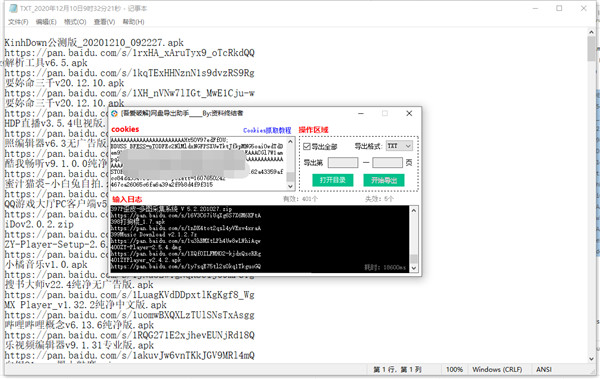This screenshot has width=600, height=379.
Task: Click Notepad's vertical scroll-down arrow
Action: point(592,359)
